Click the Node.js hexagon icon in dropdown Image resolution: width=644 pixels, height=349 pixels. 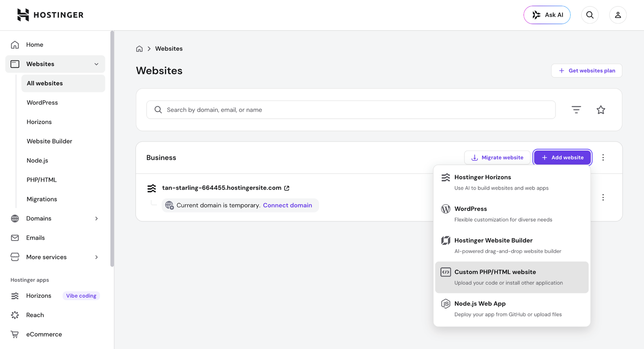click(x=446, y=304)
